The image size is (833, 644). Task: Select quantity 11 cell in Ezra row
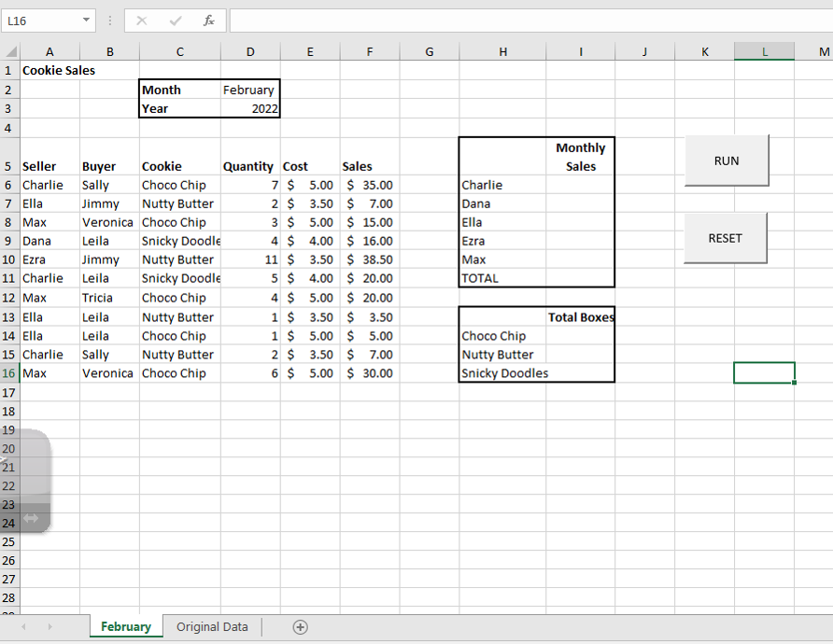point(250,259)
